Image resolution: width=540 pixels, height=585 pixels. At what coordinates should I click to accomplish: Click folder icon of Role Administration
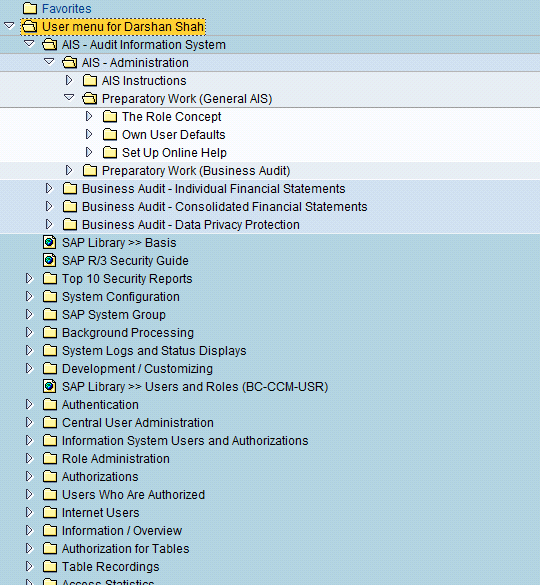50,459
